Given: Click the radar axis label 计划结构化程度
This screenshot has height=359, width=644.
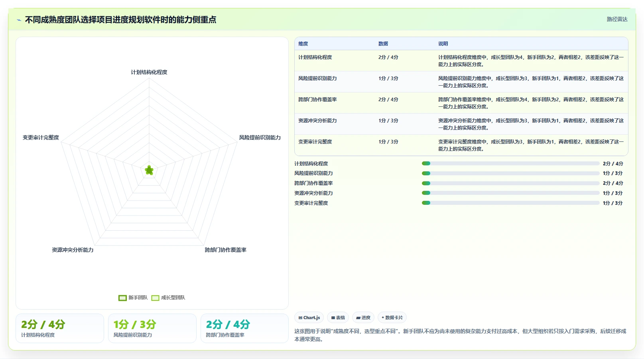Looking at the screenshot, I should pyautogui.click(x=149, y=72).
